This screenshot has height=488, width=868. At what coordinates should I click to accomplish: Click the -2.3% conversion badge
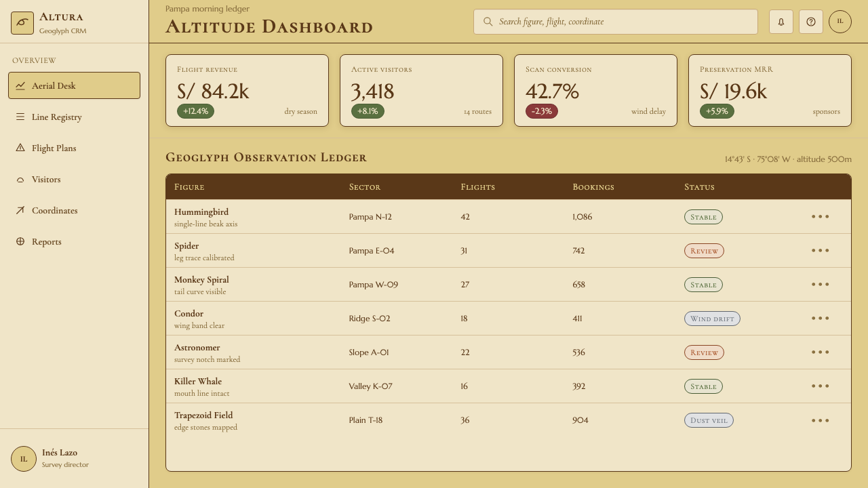[542, 111]
